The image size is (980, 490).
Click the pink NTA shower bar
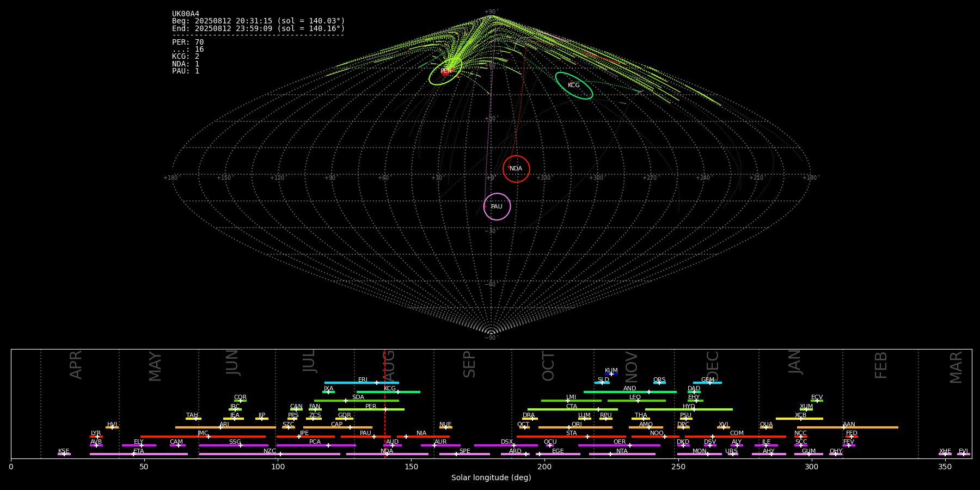[622, 454]
